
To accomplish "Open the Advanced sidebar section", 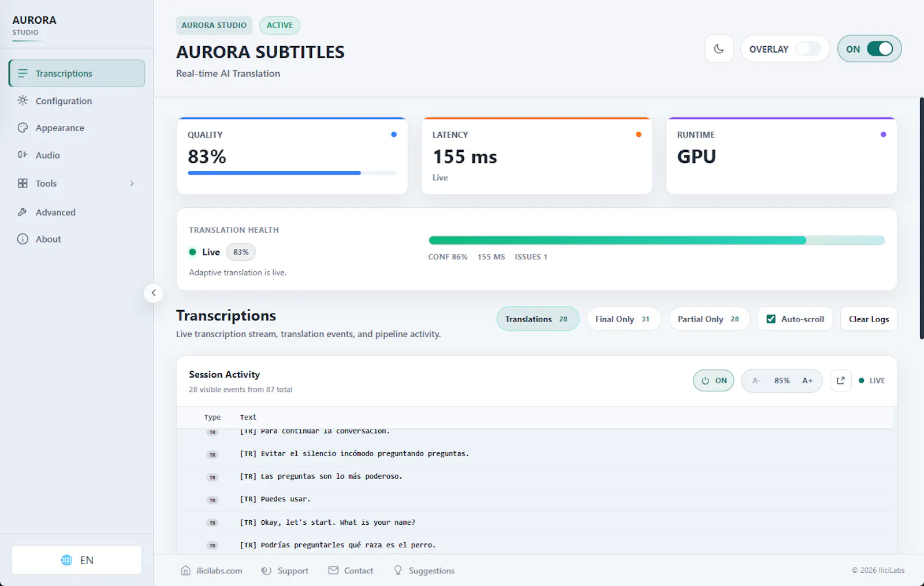I will click(77, 212).
